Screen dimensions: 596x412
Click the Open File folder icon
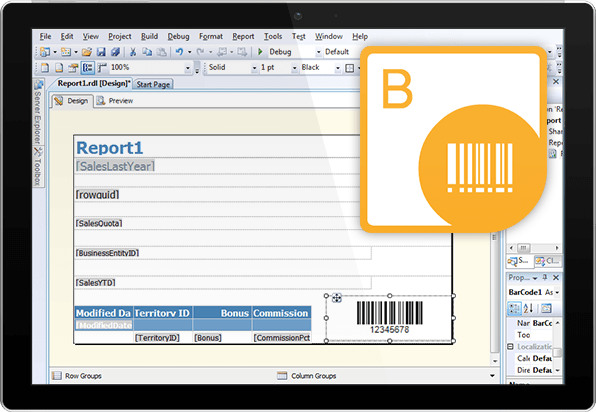87,52
